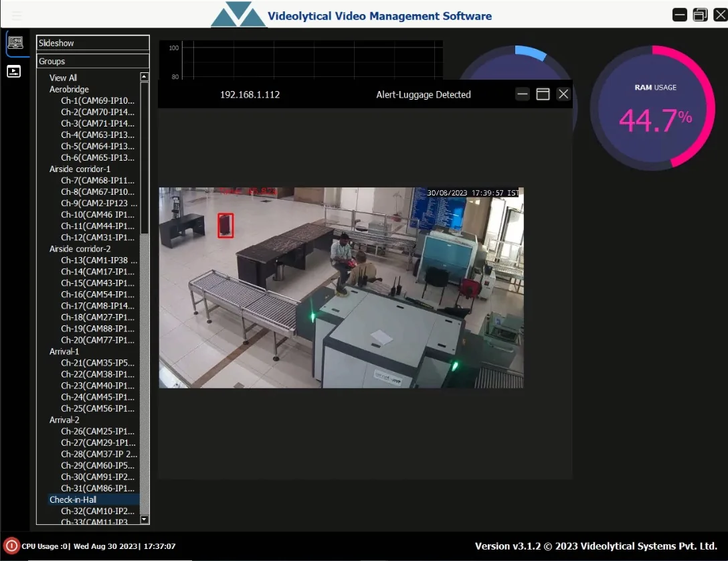The image size is (728, 561).
Task: Select View All in the groups tree
Action: point(63,78)
